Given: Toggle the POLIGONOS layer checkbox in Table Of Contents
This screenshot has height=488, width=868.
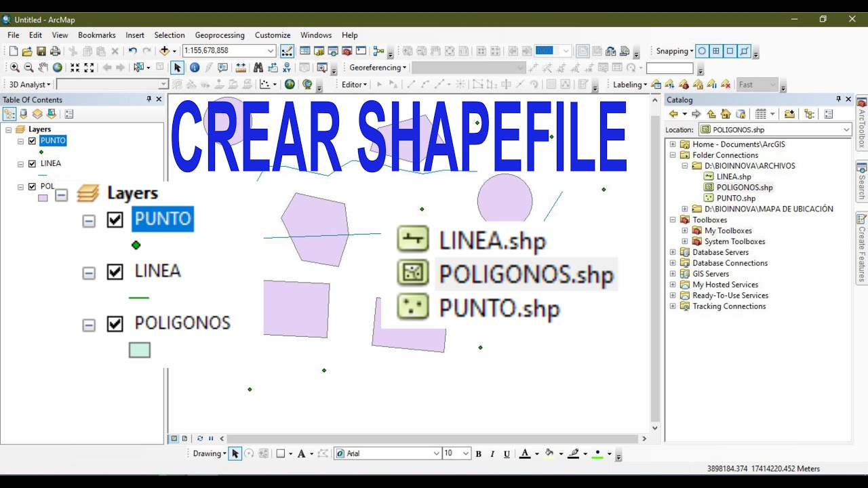Looking at the screenshot, I should [32, 186].
